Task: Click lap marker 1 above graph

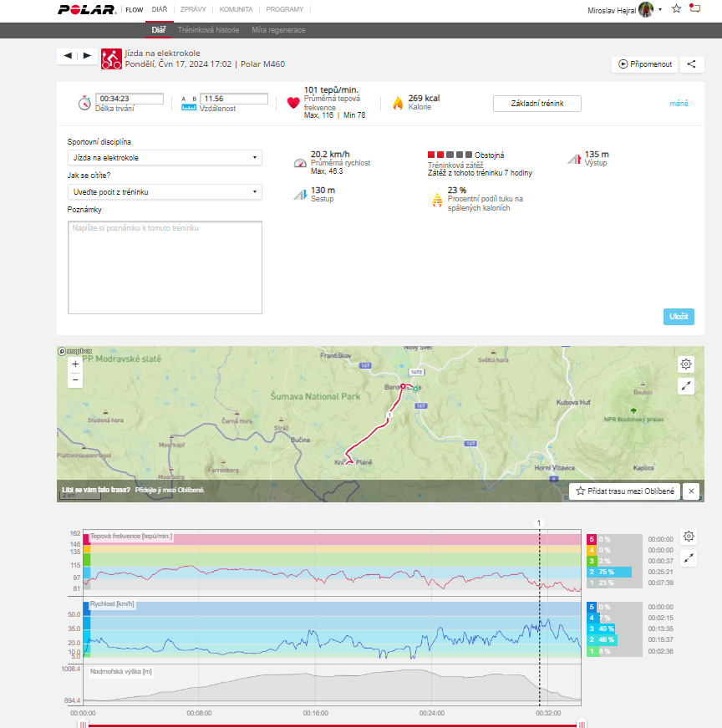Action: point(539,523)
